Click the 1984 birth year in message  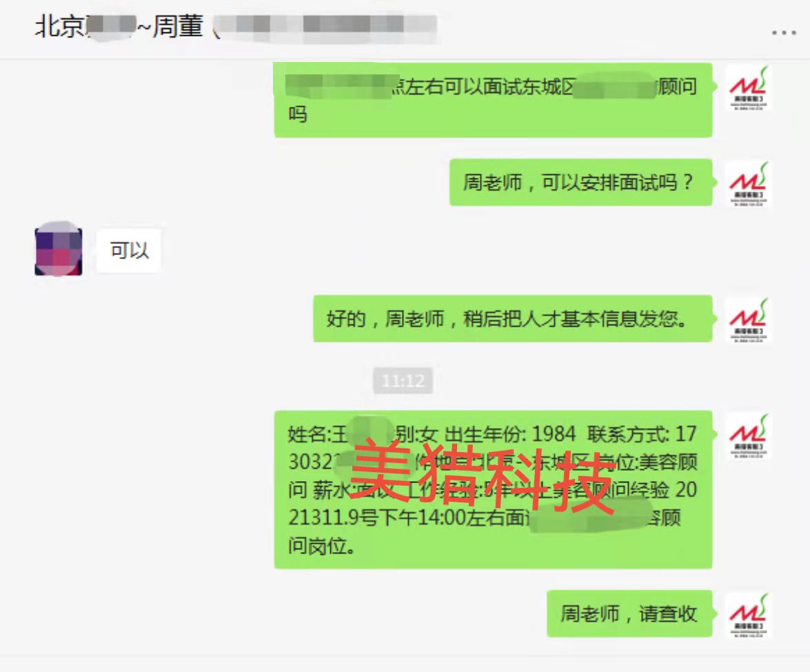point(554,434)
